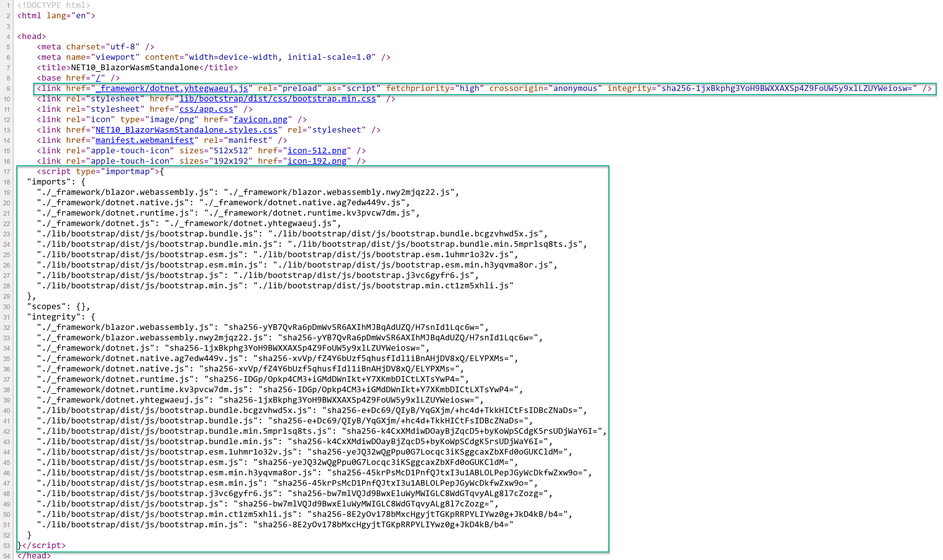Click line number 17 in the gutter
943x560 pixels.
coord(7,172)
